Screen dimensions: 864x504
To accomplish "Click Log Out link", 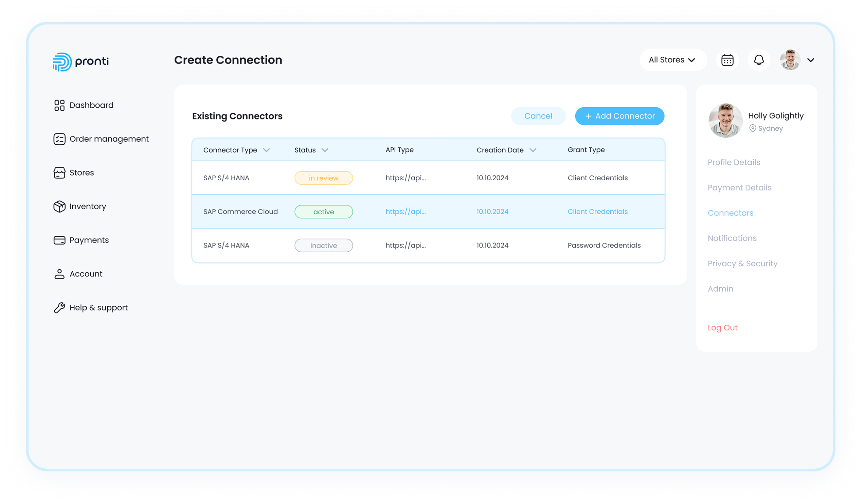I will (x=722, y=328).
